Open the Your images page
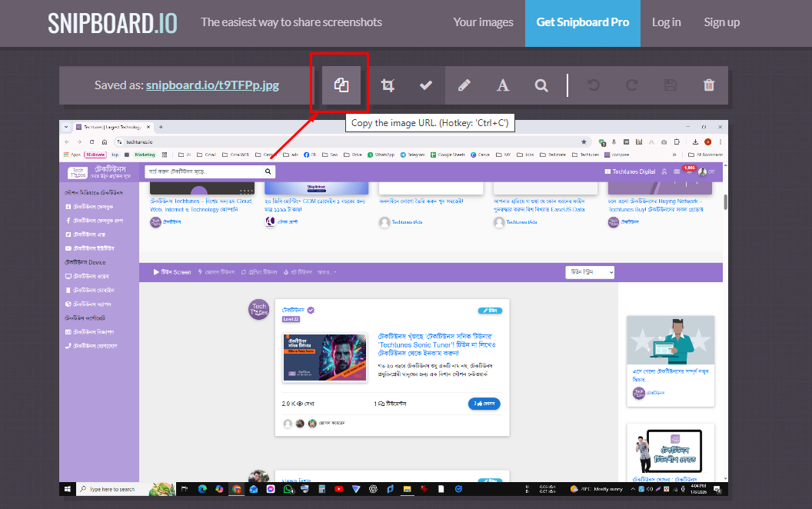 coord(483,22)
